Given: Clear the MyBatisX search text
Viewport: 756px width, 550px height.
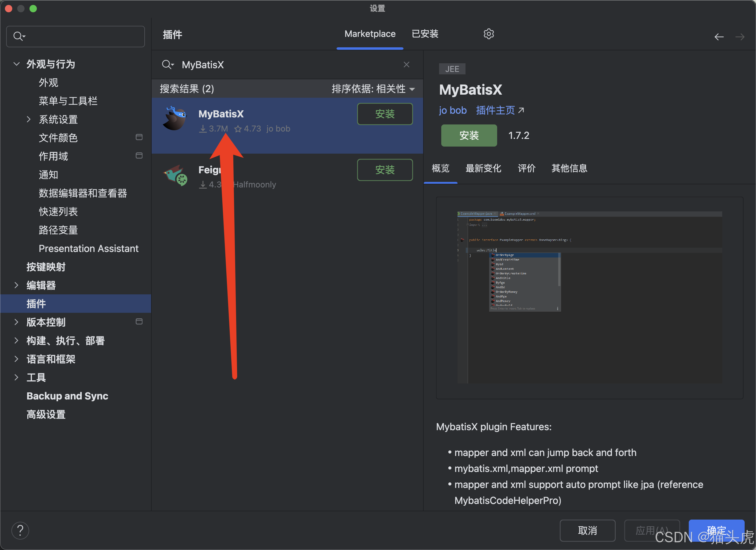Looking at the screenshot, I should point(406,65).
